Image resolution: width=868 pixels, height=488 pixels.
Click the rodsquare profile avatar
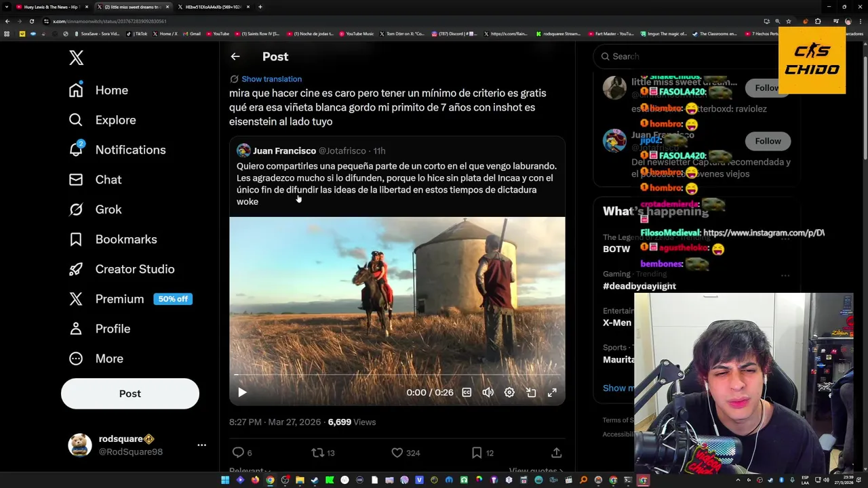[80, 445]
